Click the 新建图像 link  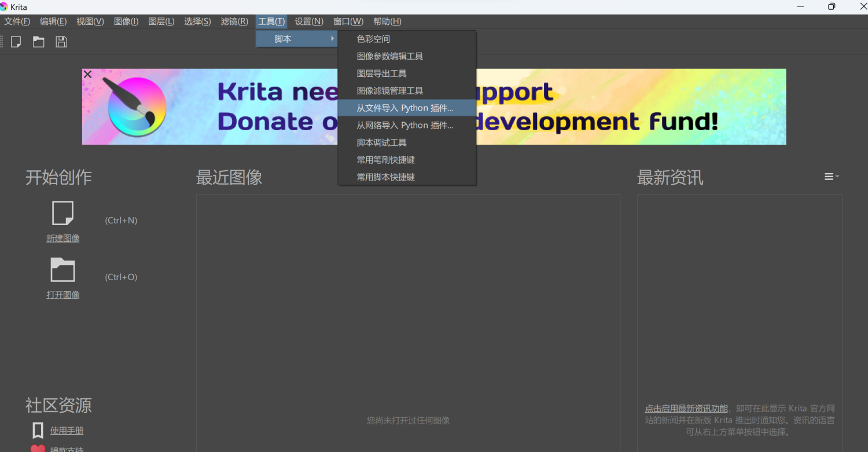tap(63, 238)
